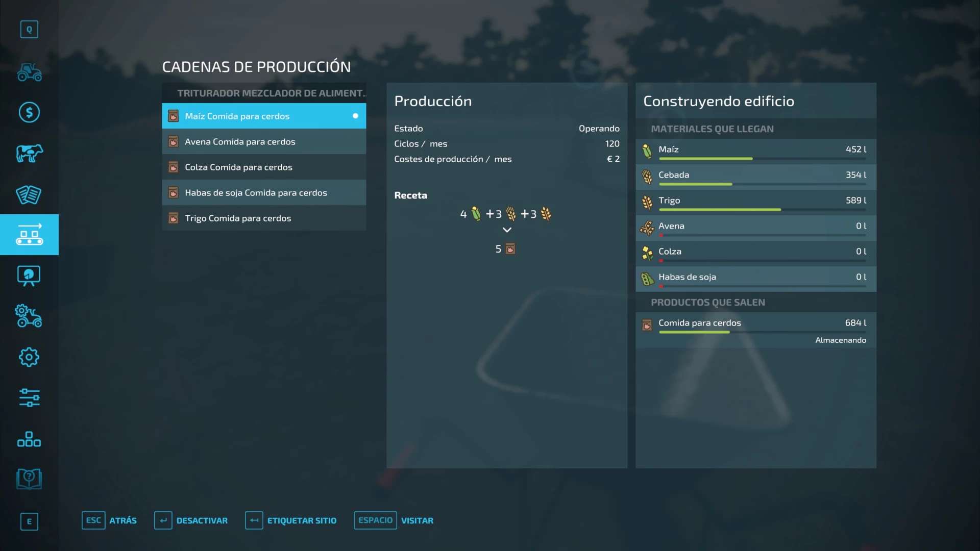Open the help book icon
Viewport: 980px width, 551px height.
(29, 479)
